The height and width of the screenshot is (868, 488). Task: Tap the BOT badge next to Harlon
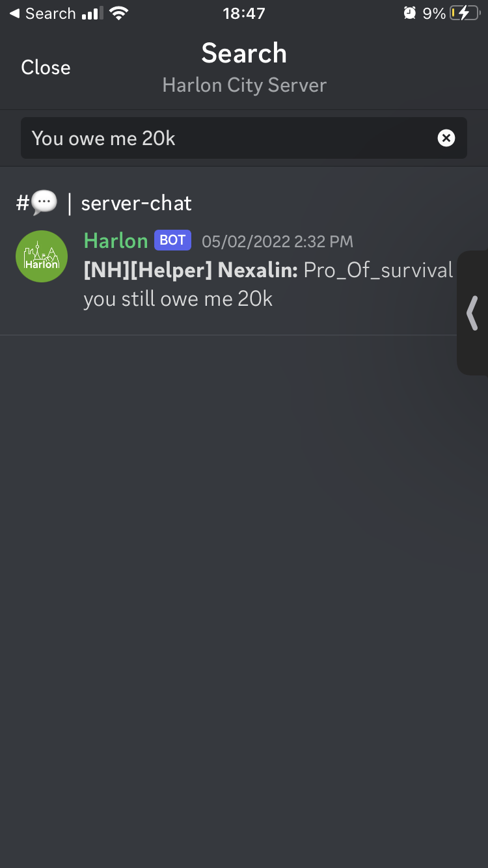click(x=172, y=240)
